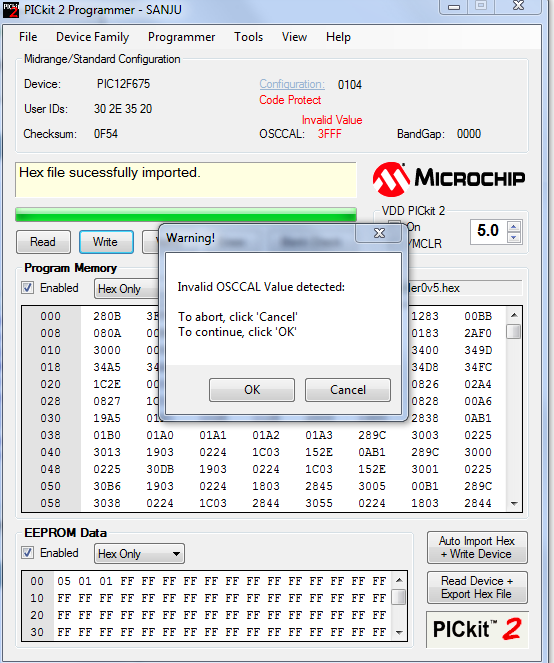Click the OSCCAL value 3FFF
554x663 pixels.
[x=329, y=134]
